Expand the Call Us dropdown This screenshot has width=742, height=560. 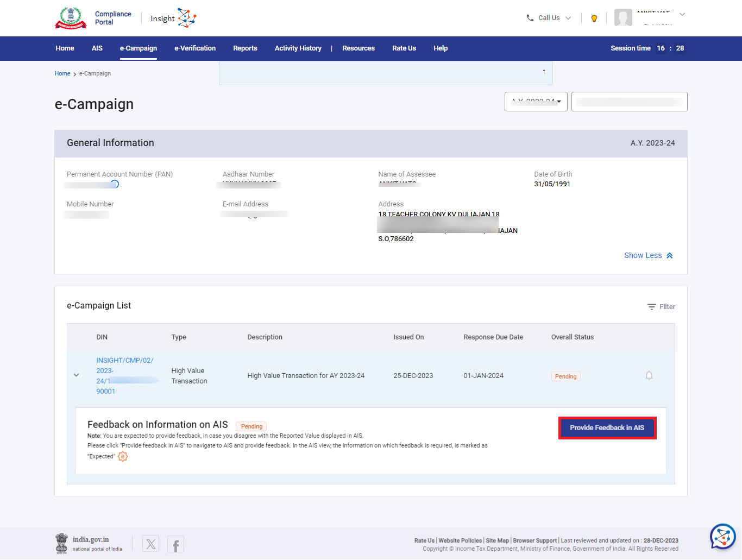tap(549, 18)
